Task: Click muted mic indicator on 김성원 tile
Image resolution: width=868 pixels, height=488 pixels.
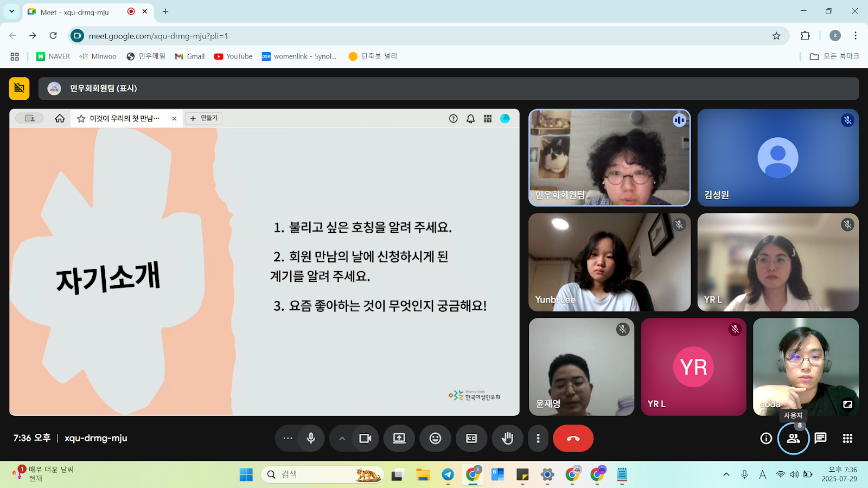Action: pyautogui.click(x=847, y=120)
